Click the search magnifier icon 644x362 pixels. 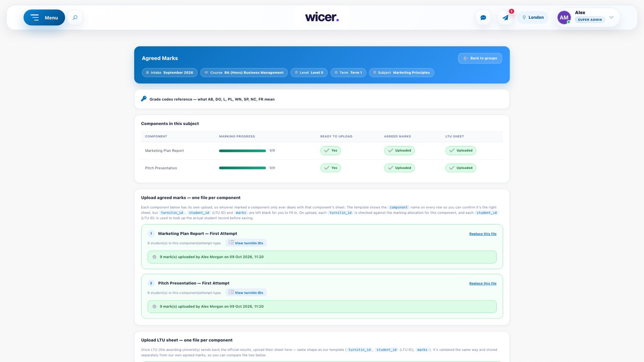click(75, 18)
